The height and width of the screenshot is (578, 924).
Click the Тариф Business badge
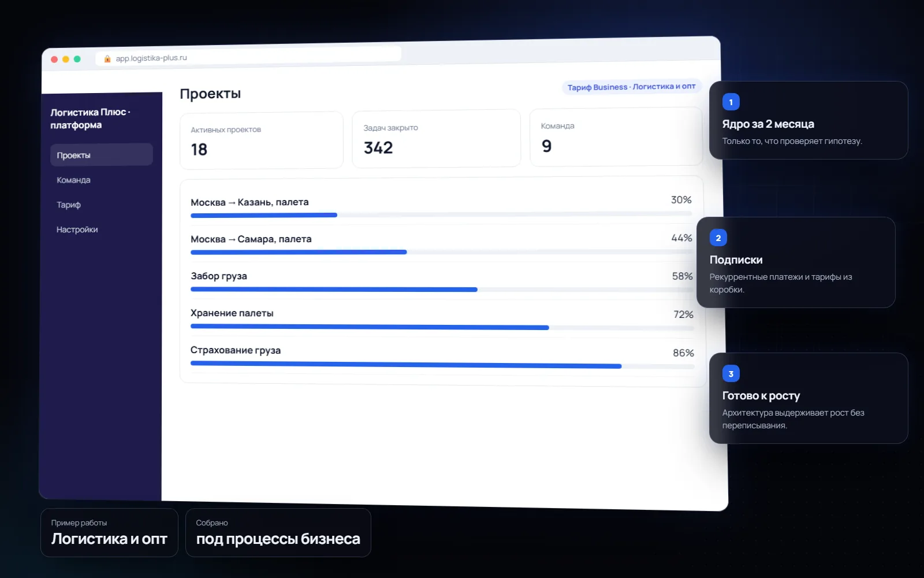pos(631,87)
